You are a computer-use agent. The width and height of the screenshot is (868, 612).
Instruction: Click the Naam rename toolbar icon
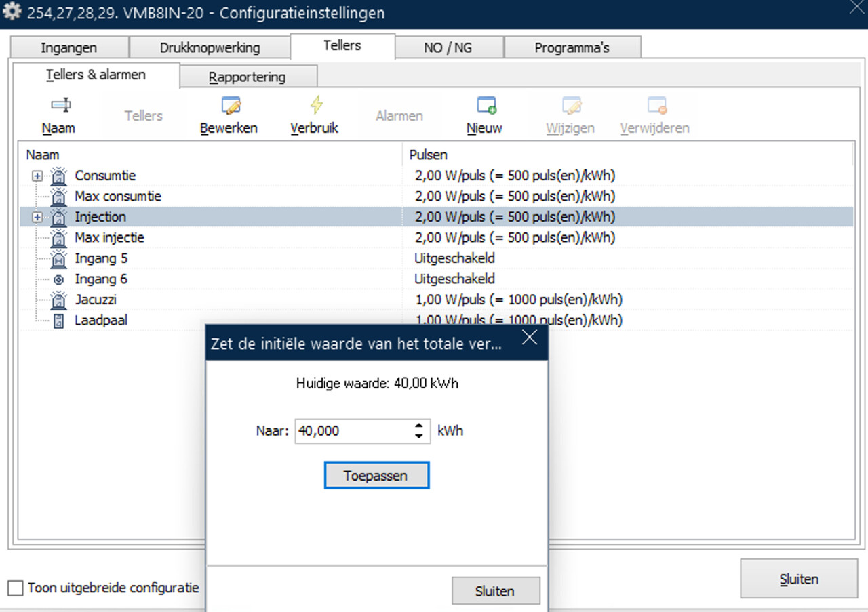(59, 106)
